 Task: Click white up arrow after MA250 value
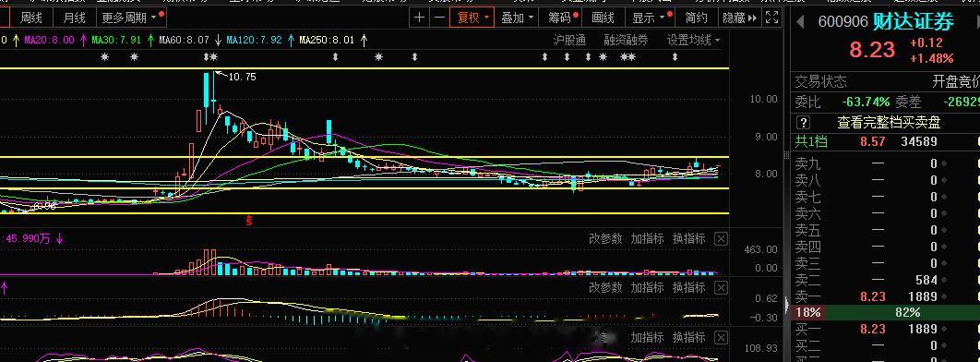click(x=364, y=41)
